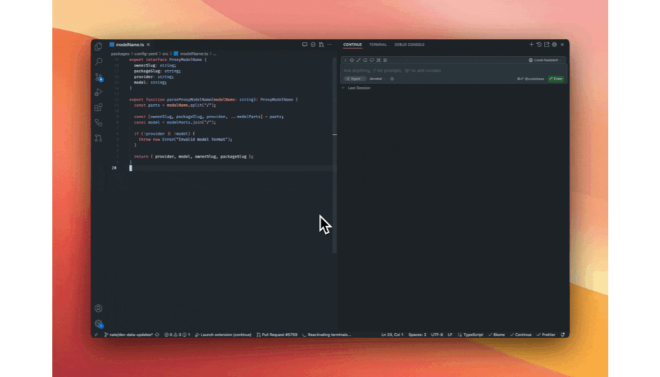This screenshot has height=377, width=660.
Task: Switch to the DEBUG CONSOLE panel tab
Action: [x=410, y=45]
